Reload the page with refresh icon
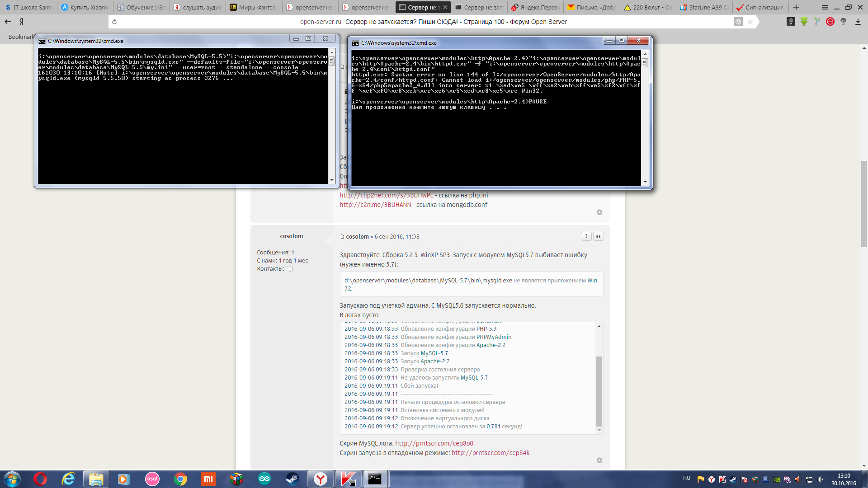 (x=114, y=22)
